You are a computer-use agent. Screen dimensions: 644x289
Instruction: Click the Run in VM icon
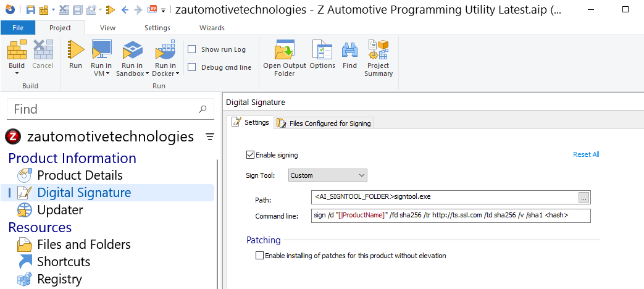click(101, 51)
